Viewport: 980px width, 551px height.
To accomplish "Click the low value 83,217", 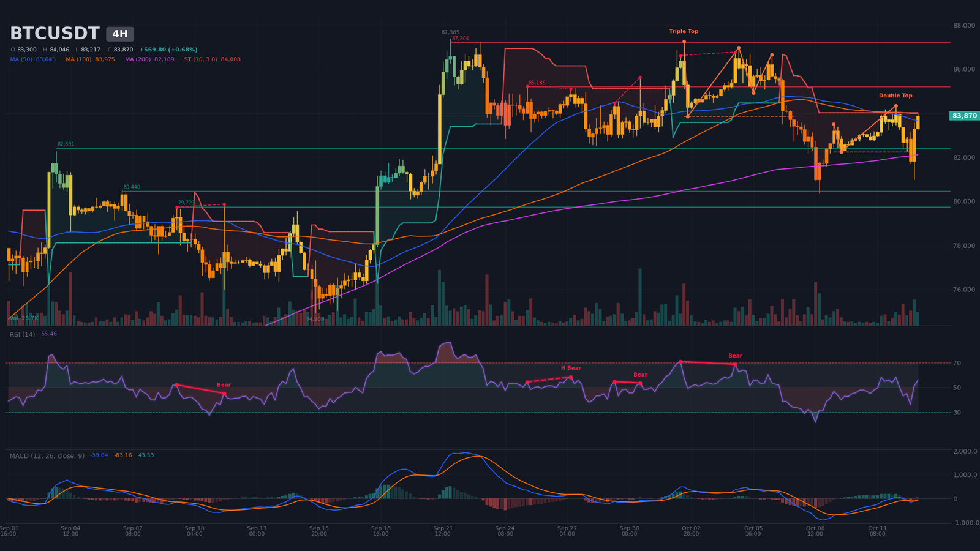I will pyautogui.click(x=91, y=50).
